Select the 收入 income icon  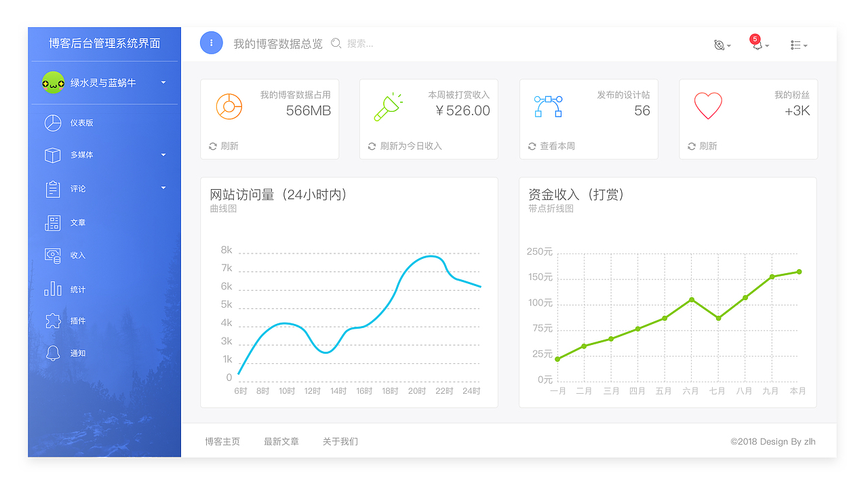(x=52, y=256)
